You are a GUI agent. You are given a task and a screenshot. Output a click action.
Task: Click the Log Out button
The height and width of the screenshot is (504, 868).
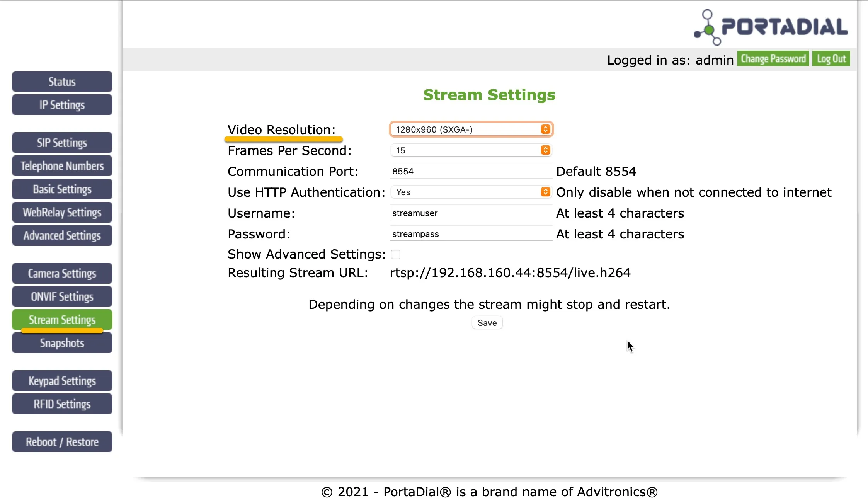tap(831, 59)
